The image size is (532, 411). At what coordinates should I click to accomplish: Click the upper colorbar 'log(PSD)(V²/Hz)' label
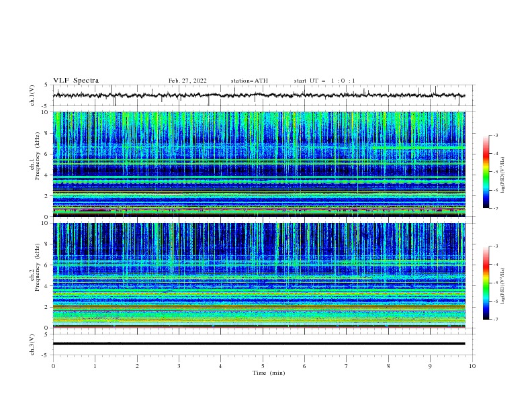point(503,175)
